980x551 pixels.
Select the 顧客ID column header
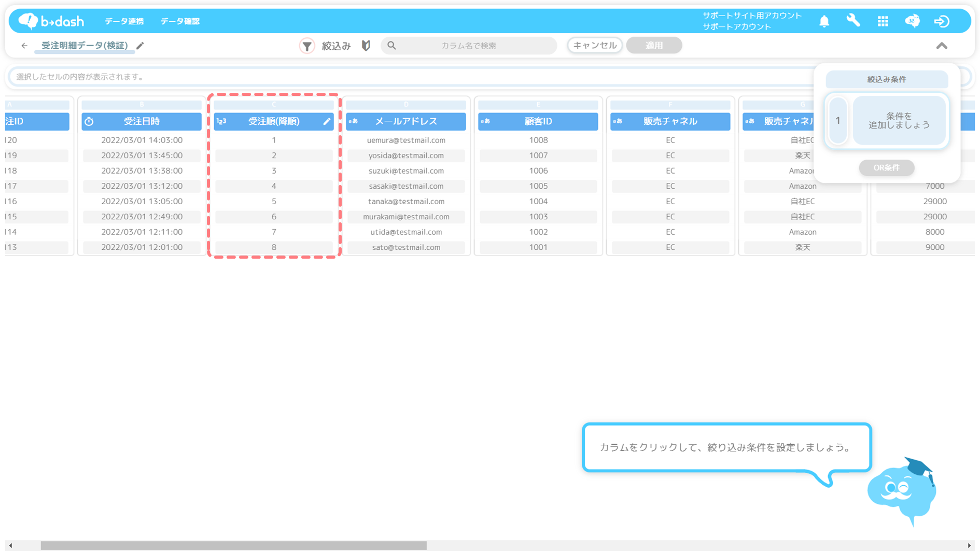(x=538, y=121)
